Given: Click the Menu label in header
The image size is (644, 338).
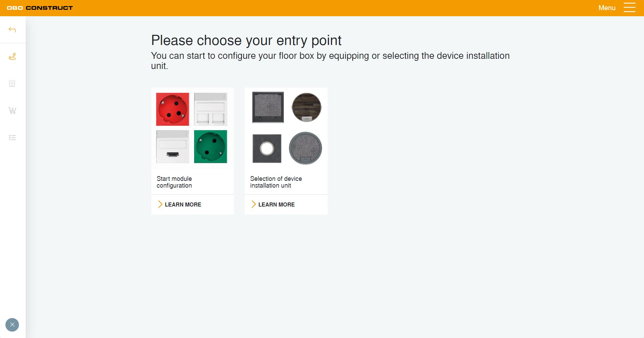Looking at the screenshot, I should tap(606, 8).
